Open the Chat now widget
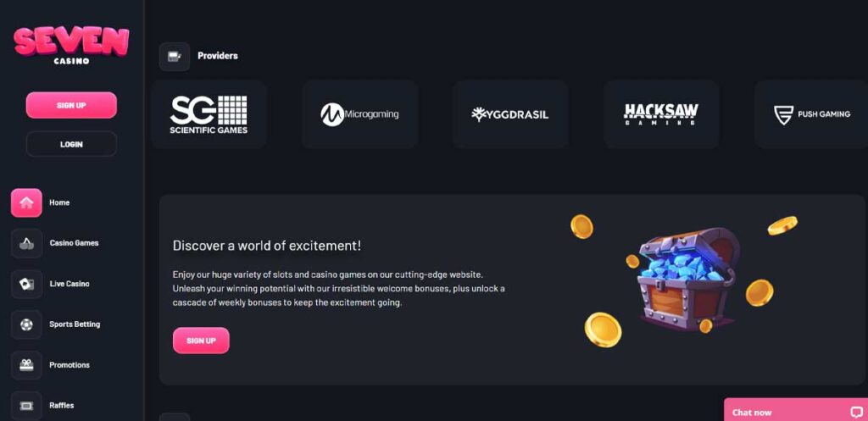The height and width of the screenshot is (421, 868). [x=796, y=410]
